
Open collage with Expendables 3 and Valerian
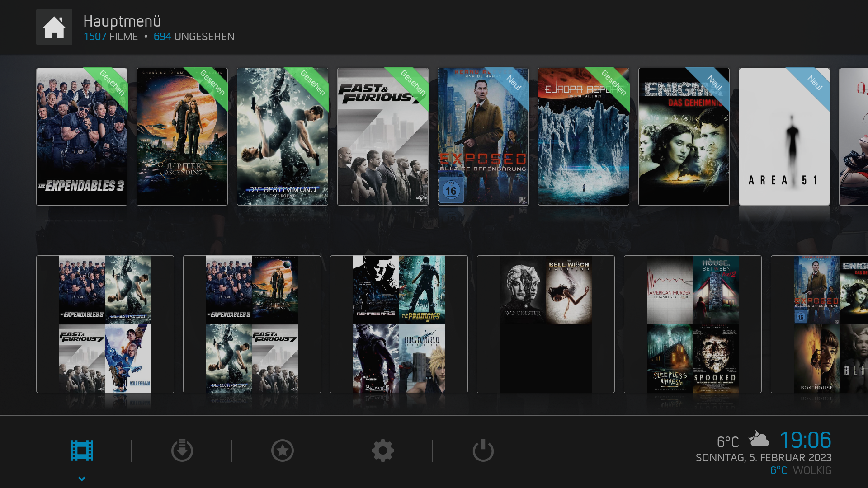pyautogui.click(x=105, y=324)
